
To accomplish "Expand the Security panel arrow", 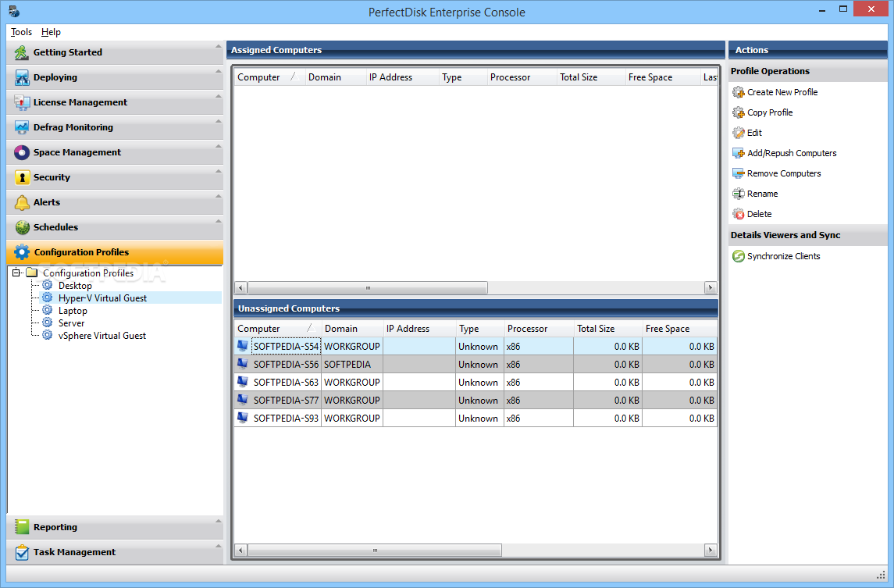I will [x=219, y=171].
